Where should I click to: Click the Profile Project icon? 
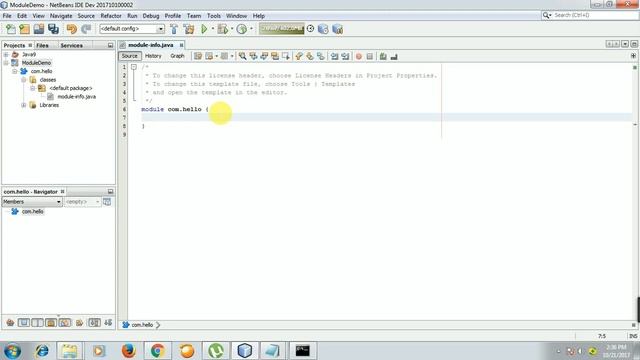[x=242, y=29]
